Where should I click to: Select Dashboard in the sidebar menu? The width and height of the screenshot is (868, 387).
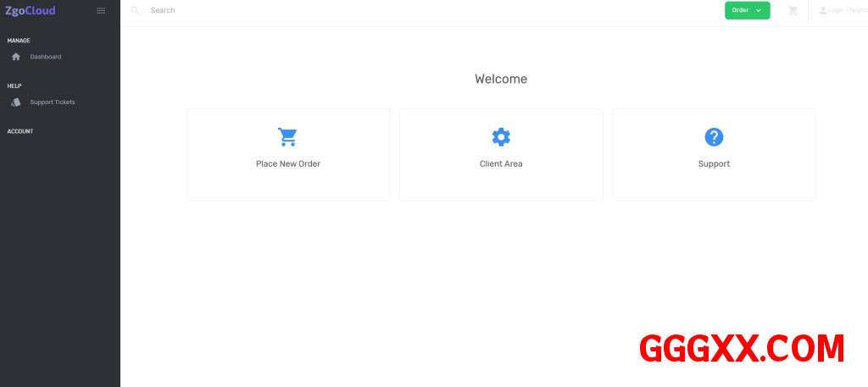tap(46, 57)
